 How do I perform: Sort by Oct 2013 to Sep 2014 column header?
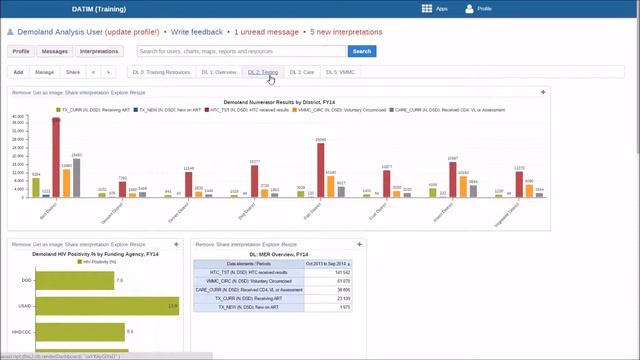coord(328,264)
